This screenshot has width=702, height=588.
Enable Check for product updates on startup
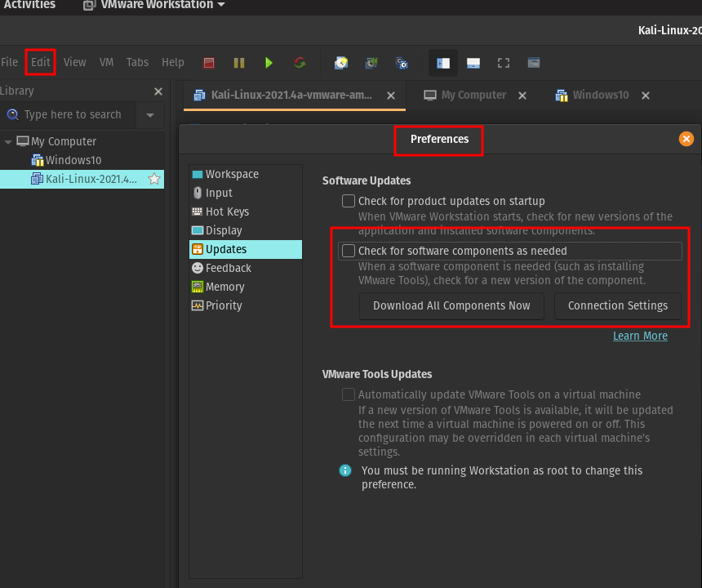click(x=349, y=201)
